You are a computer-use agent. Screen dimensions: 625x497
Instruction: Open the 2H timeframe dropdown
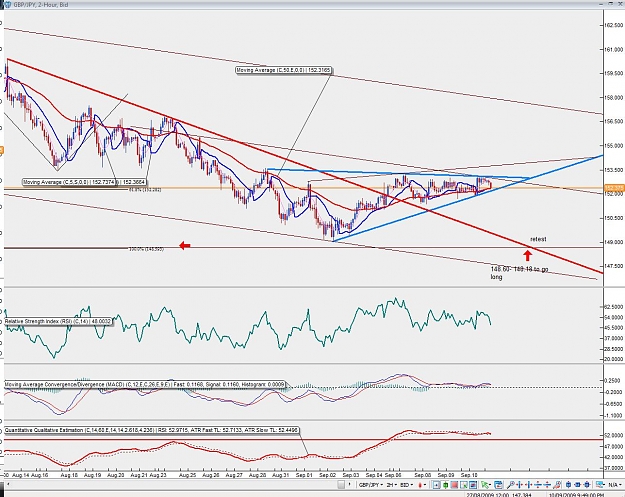[391, 485]
